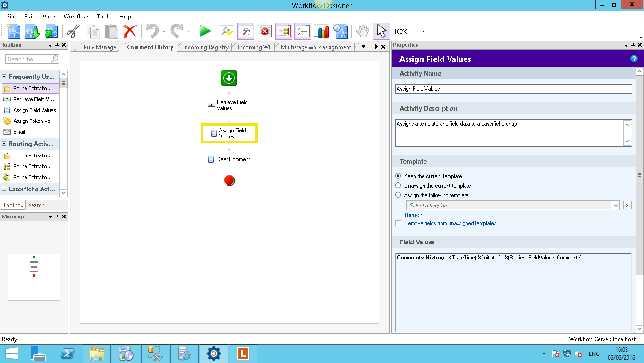Click the red X Delete icon
Image resolution: width=644 pixels, height=363 pixels.
pyautogui.click(x=129, y=31)
